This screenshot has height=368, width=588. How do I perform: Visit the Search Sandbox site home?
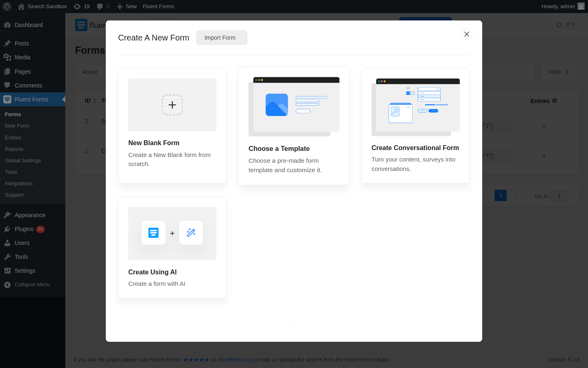(x=42, y=7)
